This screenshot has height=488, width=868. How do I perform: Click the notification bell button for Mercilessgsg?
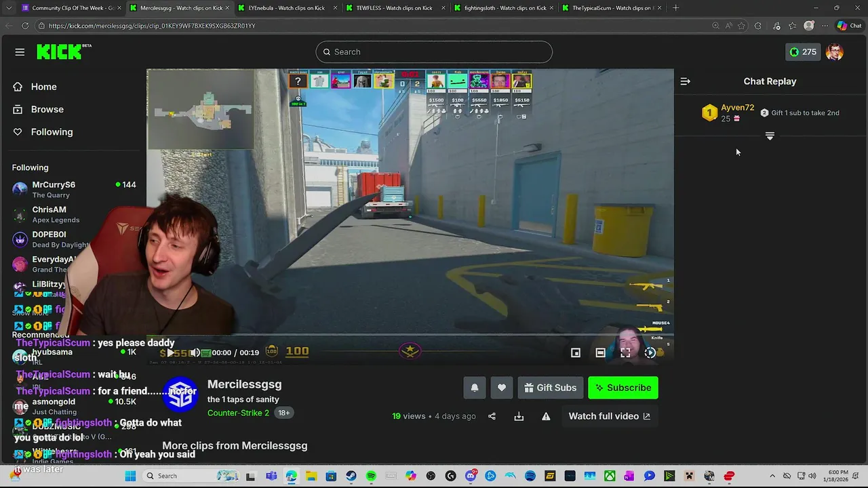point(475,388)
